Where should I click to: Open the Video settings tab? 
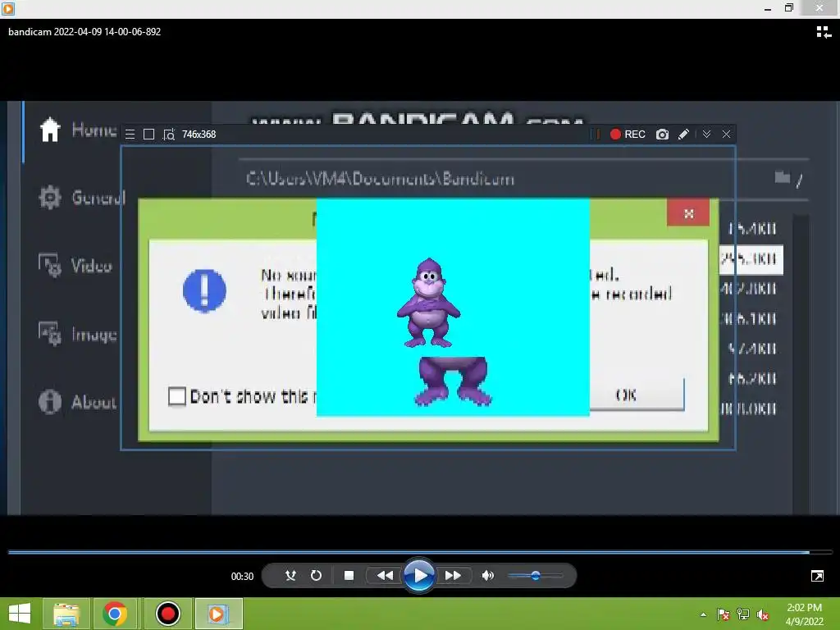click(x=75, y=266)
